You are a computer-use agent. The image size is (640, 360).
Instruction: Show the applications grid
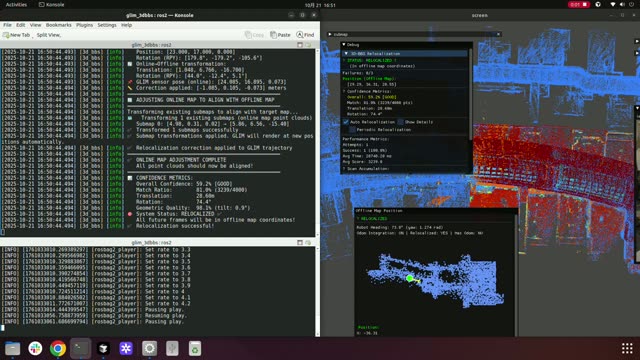point(627,348)
